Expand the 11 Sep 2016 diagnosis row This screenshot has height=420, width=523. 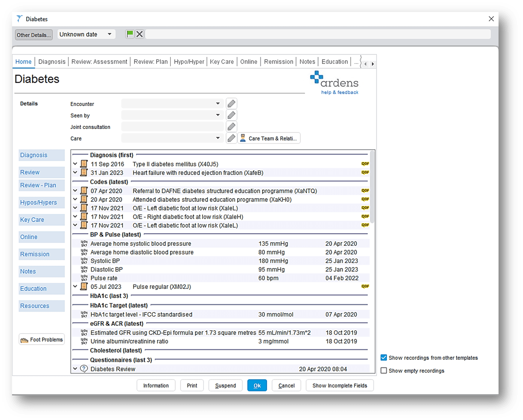[75, 164]
